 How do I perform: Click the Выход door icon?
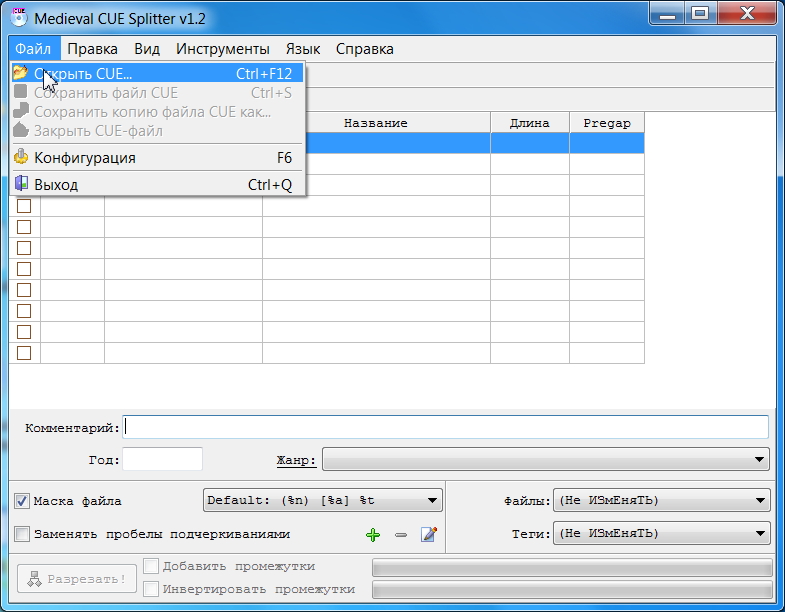[21, 183]
